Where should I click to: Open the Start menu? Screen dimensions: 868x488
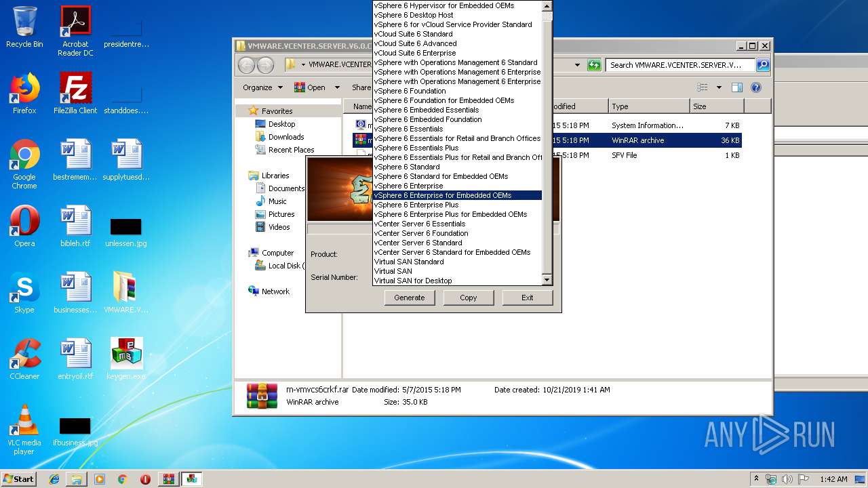click(x=19, y=479)
